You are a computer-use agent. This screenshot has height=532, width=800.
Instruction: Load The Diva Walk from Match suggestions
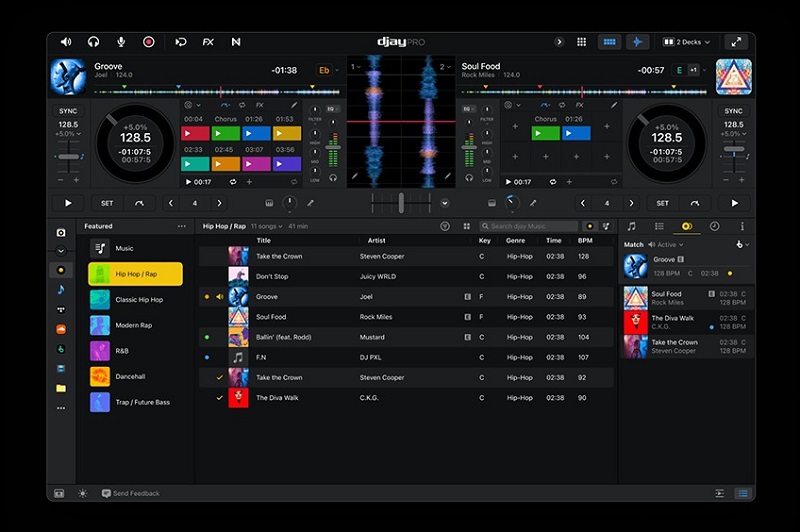(686, 322)
